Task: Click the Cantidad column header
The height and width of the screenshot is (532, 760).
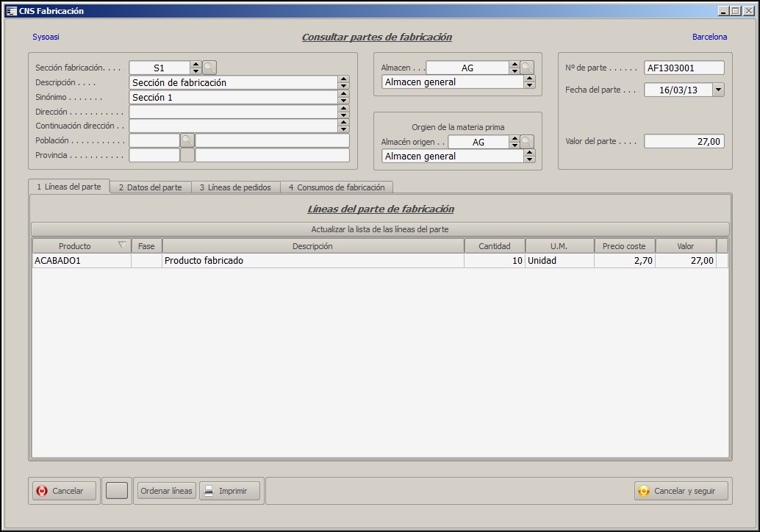Action: point(495,246)
